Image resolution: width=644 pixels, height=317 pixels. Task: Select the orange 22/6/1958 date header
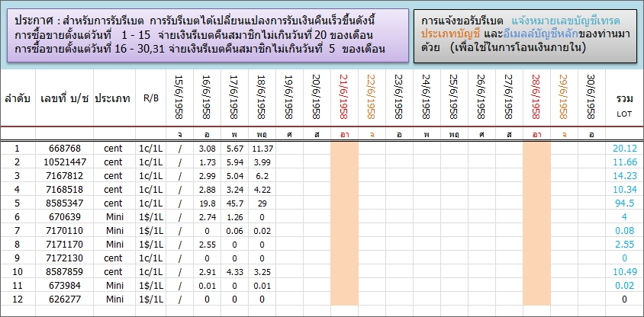(x=372, y=98)
